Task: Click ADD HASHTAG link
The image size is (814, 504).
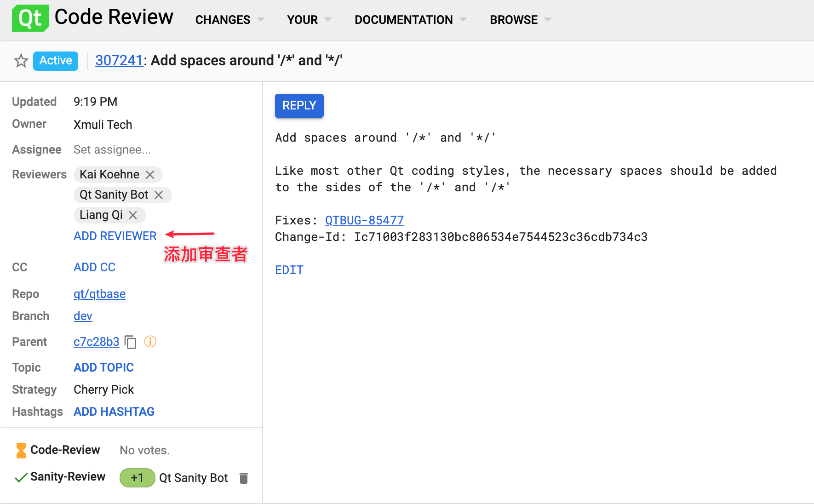Action: click(114, 412)
